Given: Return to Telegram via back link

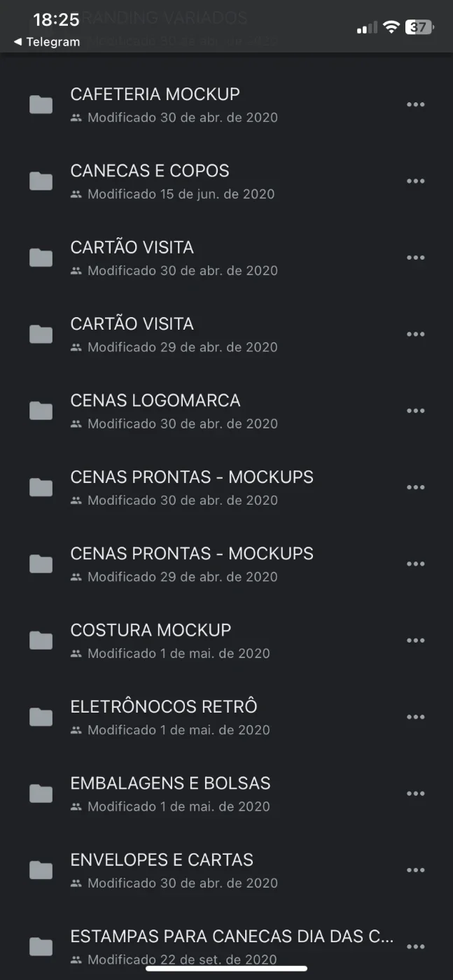Looking at the screenshot, I should click(x=46, y=42).
